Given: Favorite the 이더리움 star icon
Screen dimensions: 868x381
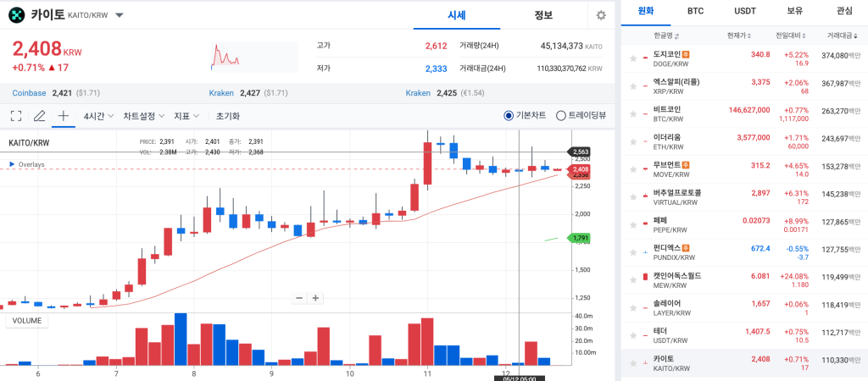Looking at the screenshot, I should tap(634, 141).
